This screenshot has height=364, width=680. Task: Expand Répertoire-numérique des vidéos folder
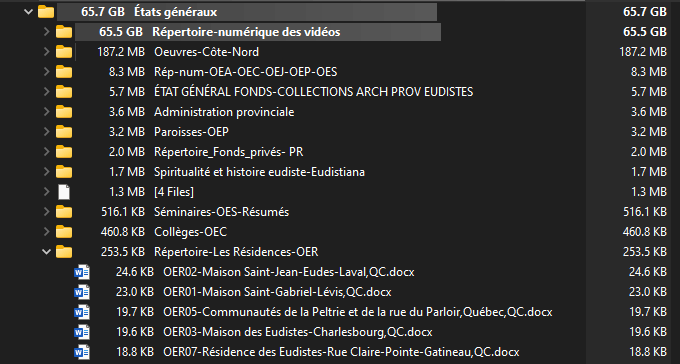[x=46, y=32]
